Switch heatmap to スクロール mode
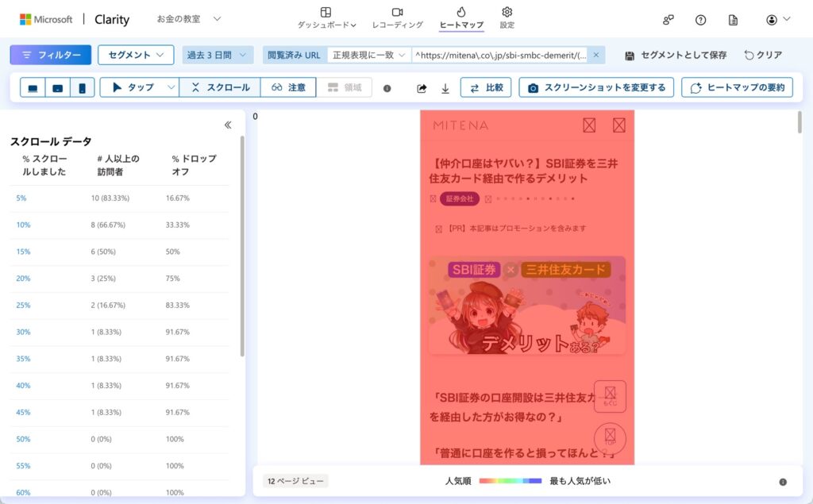The image size is (813, 504). point(220,87)
